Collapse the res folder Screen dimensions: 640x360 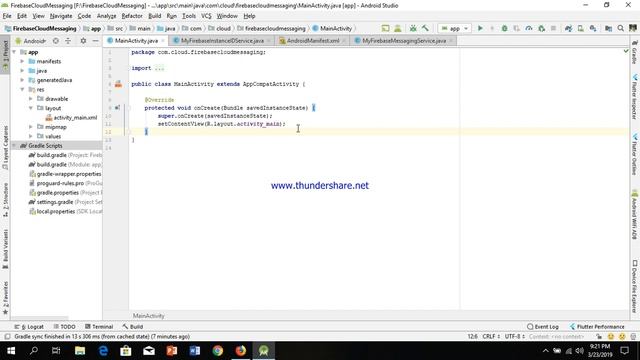(22, 89)
